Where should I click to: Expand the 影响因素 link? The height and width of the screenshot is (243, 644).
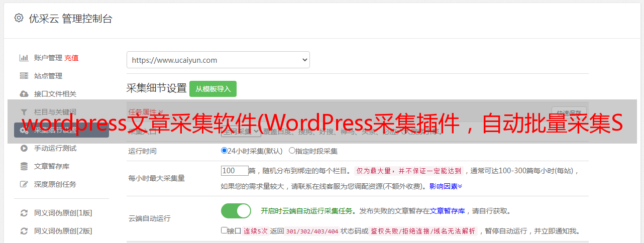[x=446, y=186]
